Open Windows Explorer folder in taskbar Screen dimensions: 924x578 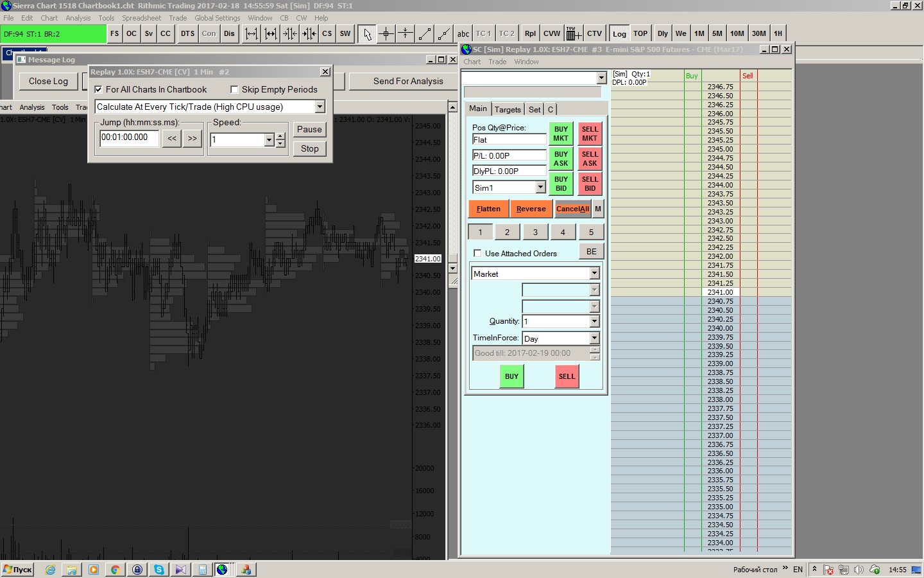72,570
